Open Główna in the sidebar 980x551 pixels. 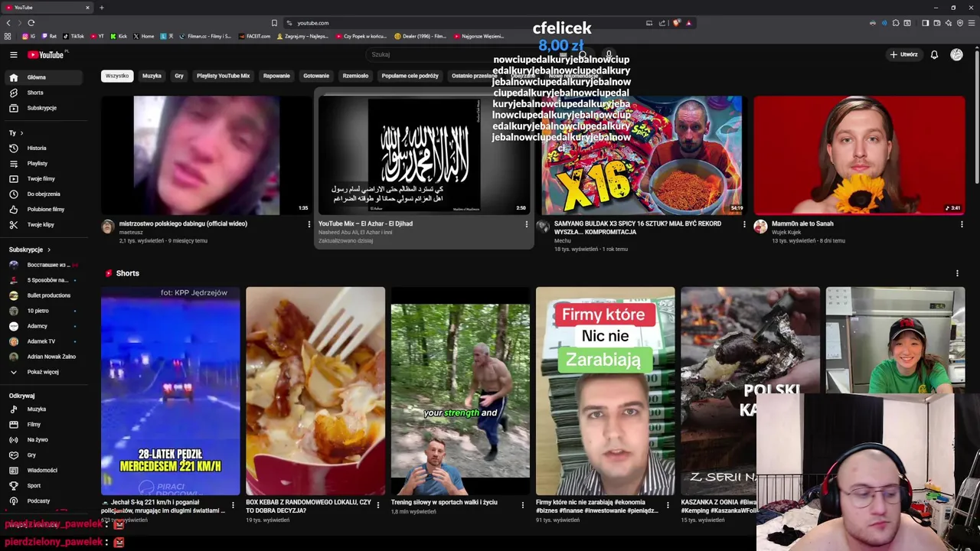[x=42, y=77]
